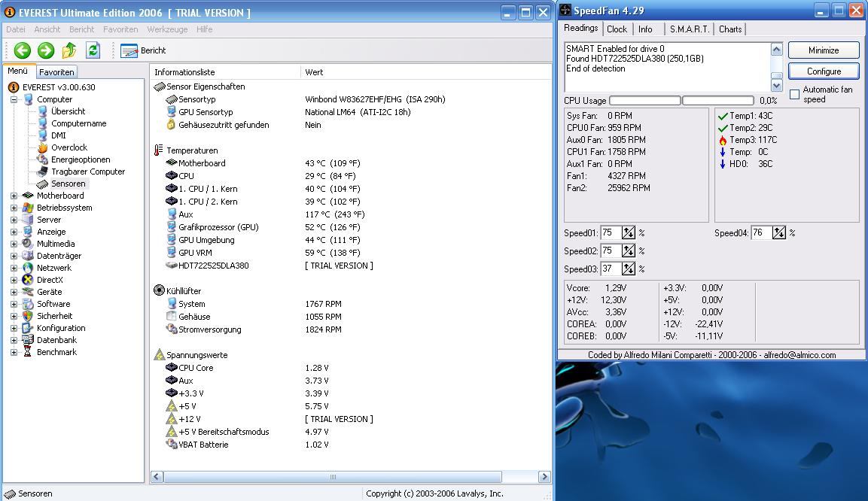
Task: Click the Netzwerk globe icon
Action: pos(28,268)
